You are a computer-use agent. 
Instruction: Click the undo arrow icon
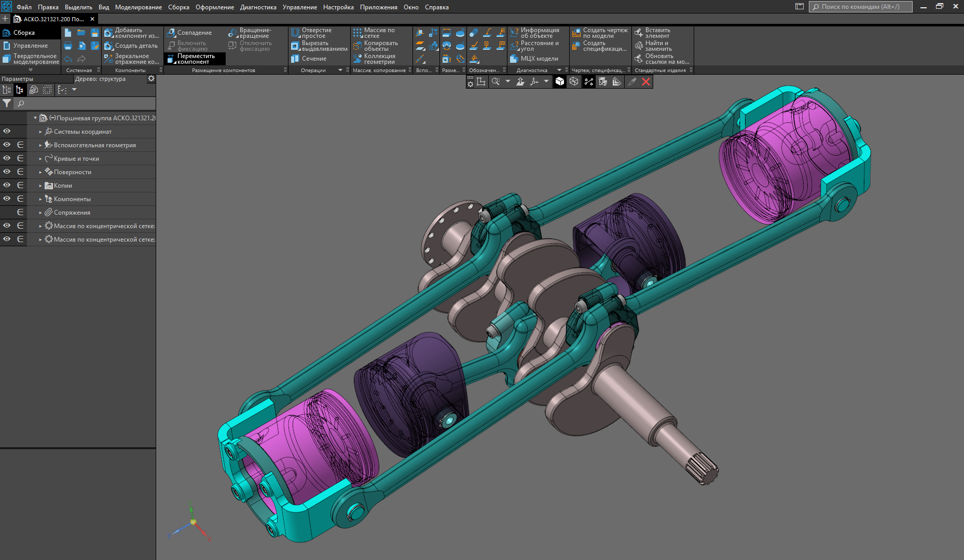[x=68, y=59]
